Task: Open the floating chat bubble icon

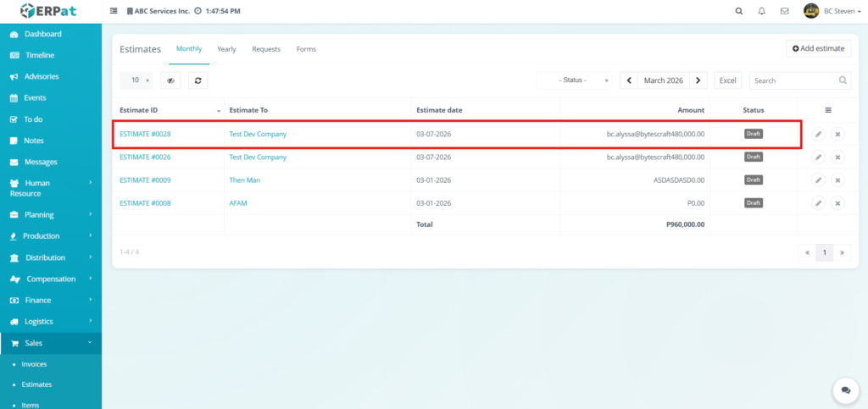Action: tap(845, 390)
